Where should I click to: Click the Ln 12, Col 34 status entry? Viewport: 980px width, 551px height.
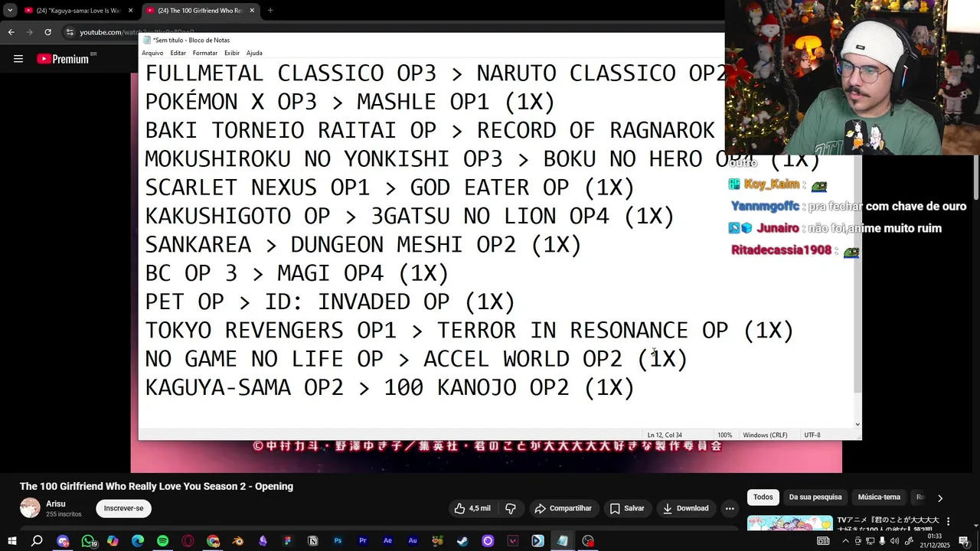pos(665,435)
